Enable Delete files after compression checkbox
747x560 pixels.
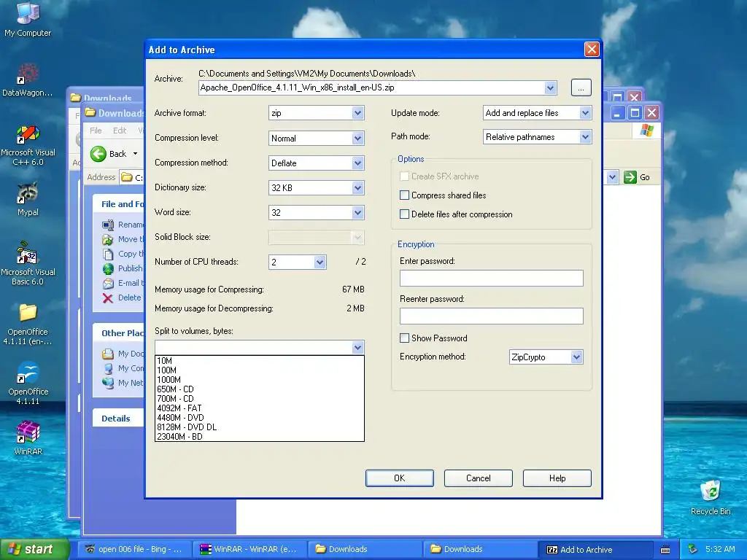404,214
